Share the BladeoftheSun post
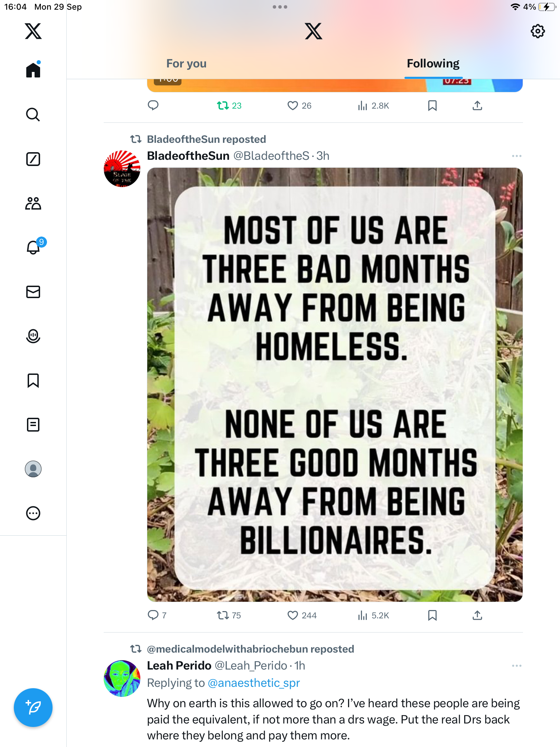The width and height of the screenshot is (560, 747). coord(477,615)
